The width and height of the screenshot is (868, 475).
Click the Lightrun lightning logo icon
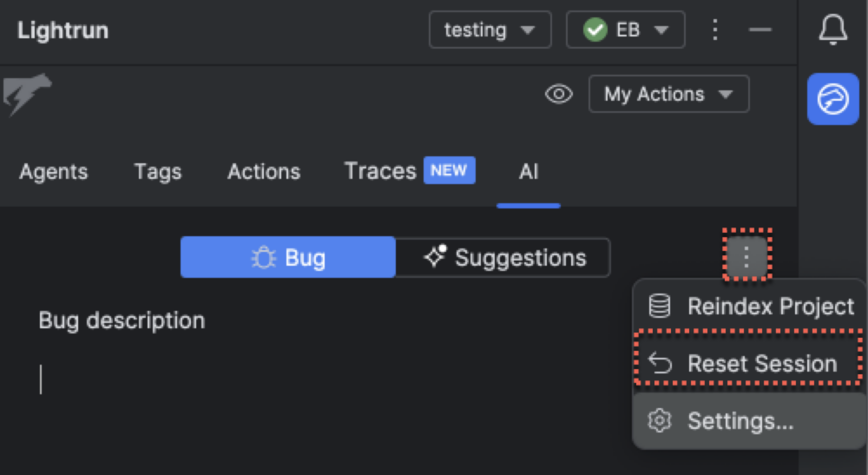tap(26, 94)
